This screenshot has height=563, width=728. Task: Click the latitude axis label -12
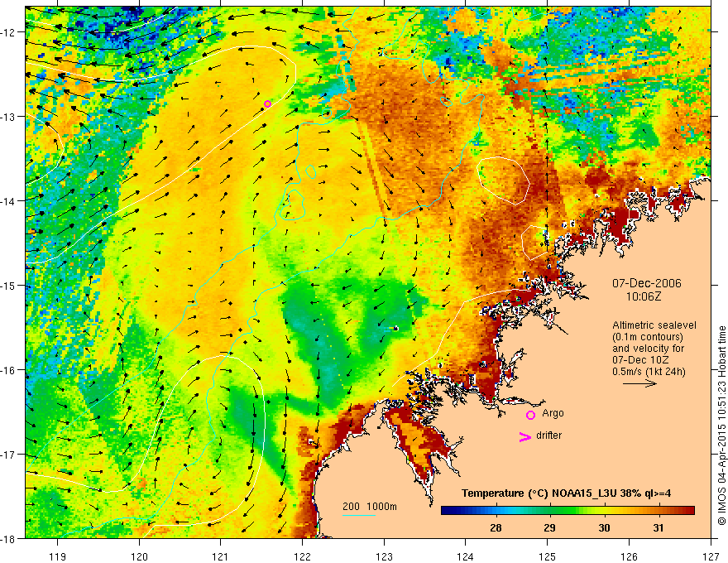click(8, 32)
